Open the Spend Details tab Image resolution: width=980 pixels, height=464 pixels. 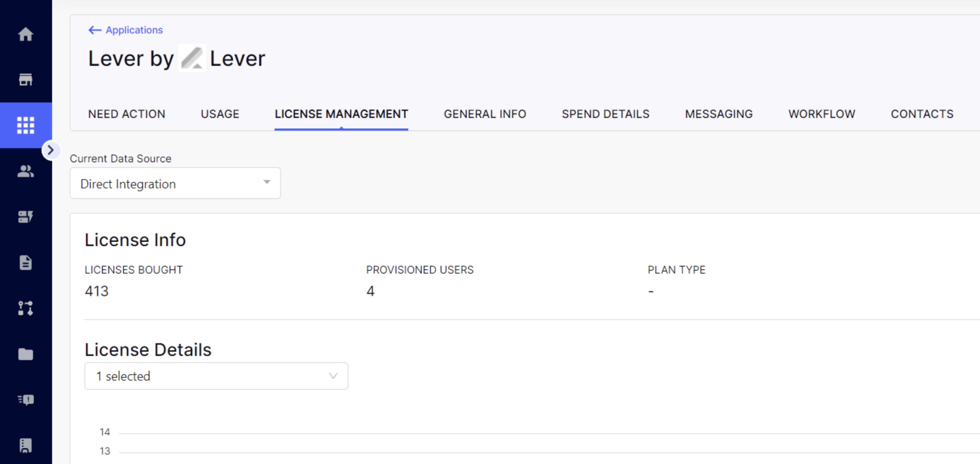pos(605,114)
